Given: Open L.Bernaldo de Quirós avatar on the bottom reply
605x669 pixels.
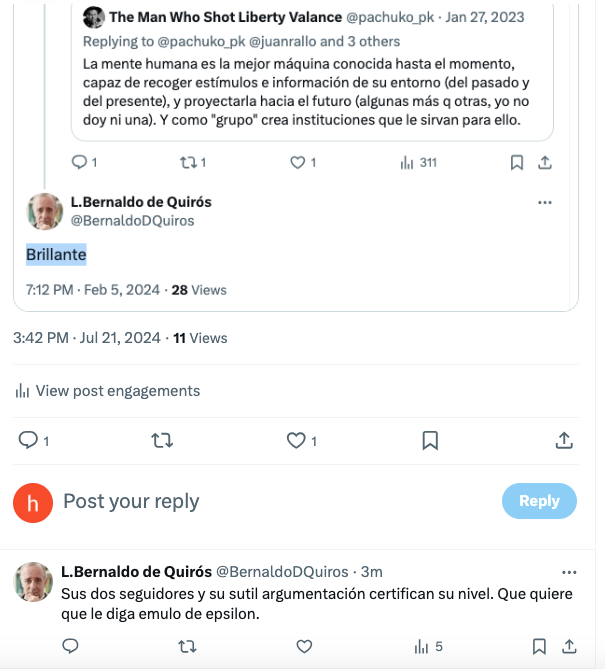Looking at the screenshot, I should tap(34, 582).
